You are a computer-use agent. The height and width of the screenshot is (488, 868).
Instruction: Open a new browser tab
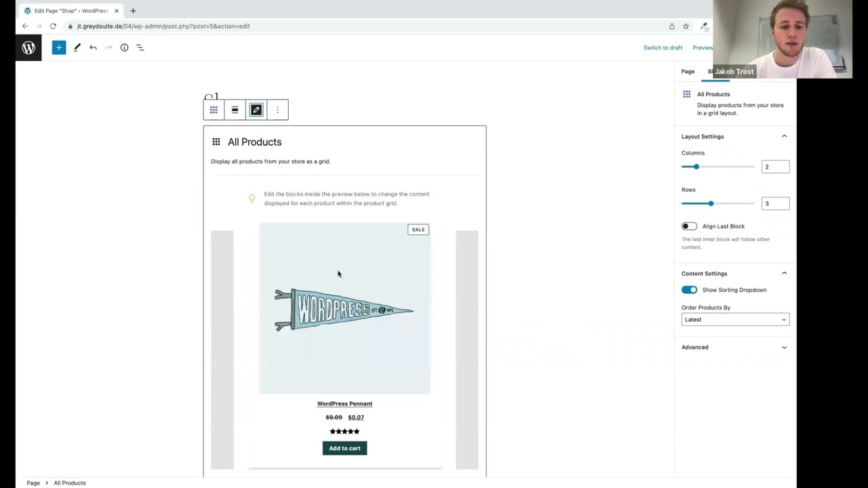133,11
